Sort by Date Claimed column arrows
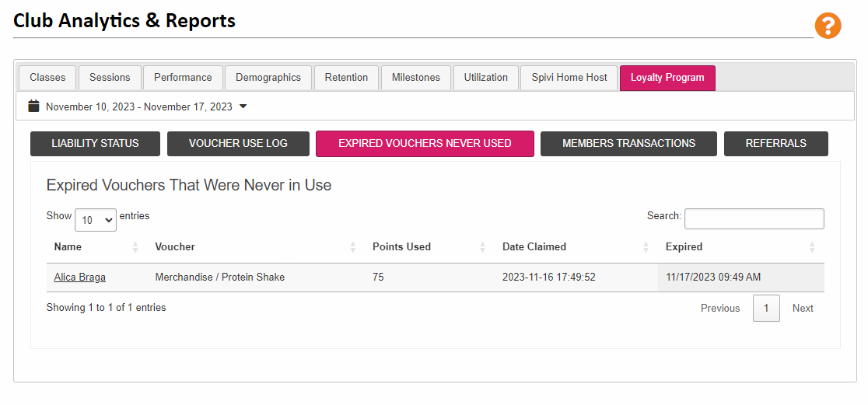The width and height of the screenshot is (868, 405). (x=646, y=247)
